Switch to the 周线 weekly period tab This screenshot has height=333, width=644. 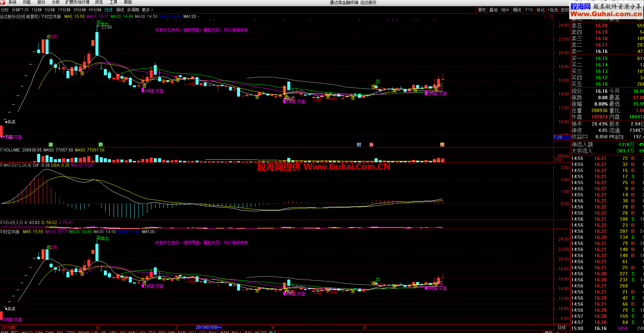120,10
